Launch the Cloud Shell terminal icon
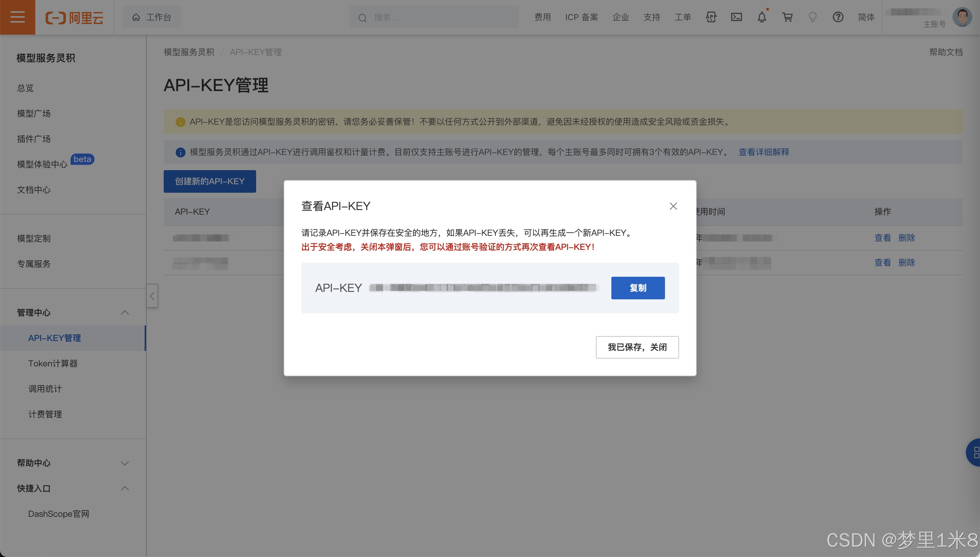The height and width of the screenshot is (557, 980). (737, 17)
